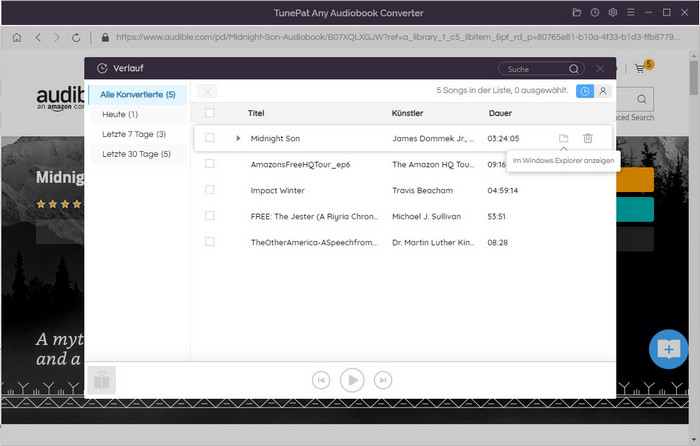Tick the AmazonsFreeHQTour_ep6 checkbox

pyautogui.click(x=209, y=164)
